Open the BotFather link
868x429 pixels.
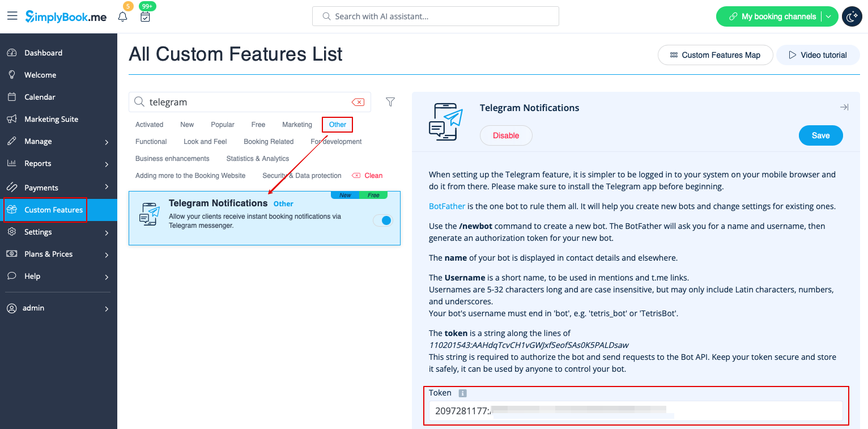click(447, 206)
